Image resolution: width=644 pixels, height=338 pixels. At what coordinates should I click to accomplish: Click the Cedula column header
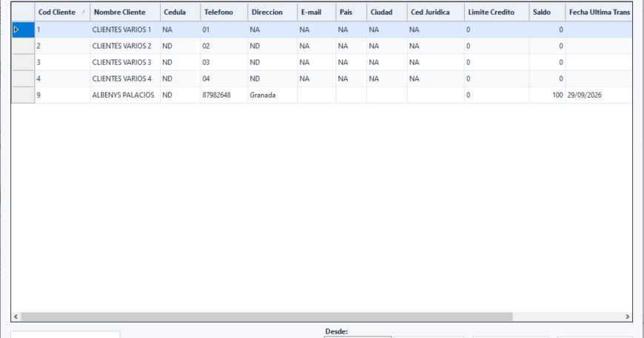[181, 13]
